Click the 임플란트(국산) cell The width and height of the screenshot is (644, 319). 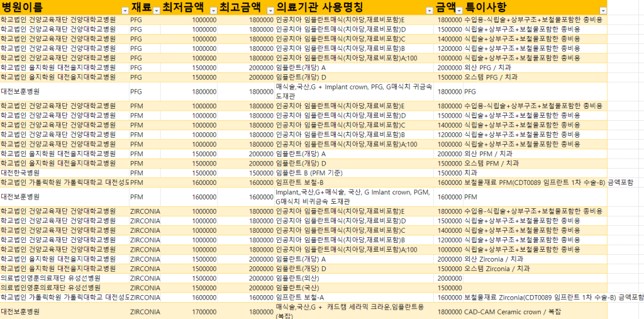[x=355, y=288]
